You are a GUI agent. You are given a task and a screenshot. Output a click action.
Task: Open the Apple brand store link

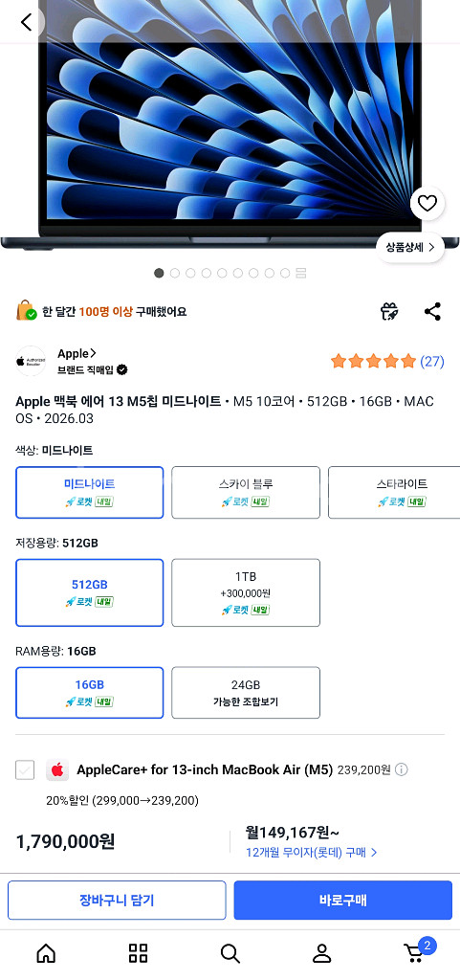point(77,354)
